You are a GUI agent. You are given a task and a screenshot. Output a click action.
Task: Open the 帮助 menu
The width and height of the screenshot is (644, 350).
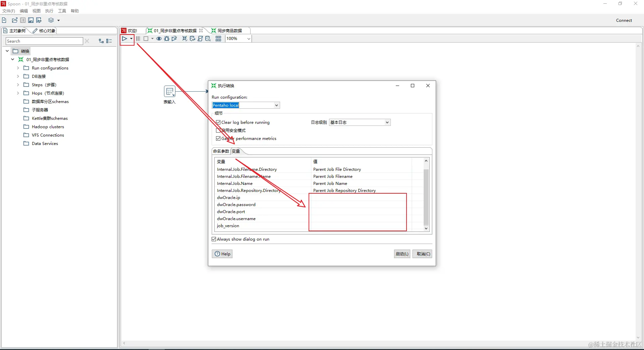click(75, 11)
